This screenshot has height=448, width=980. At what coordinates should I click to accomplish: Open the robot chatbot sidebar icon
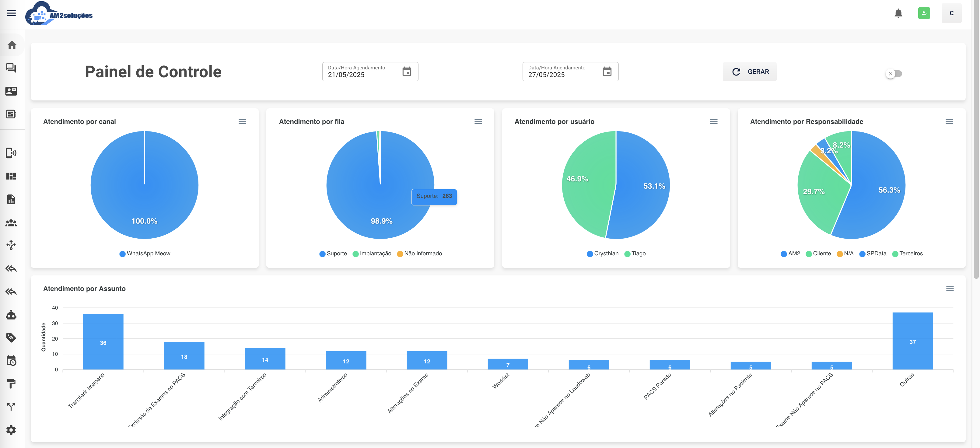11,315
